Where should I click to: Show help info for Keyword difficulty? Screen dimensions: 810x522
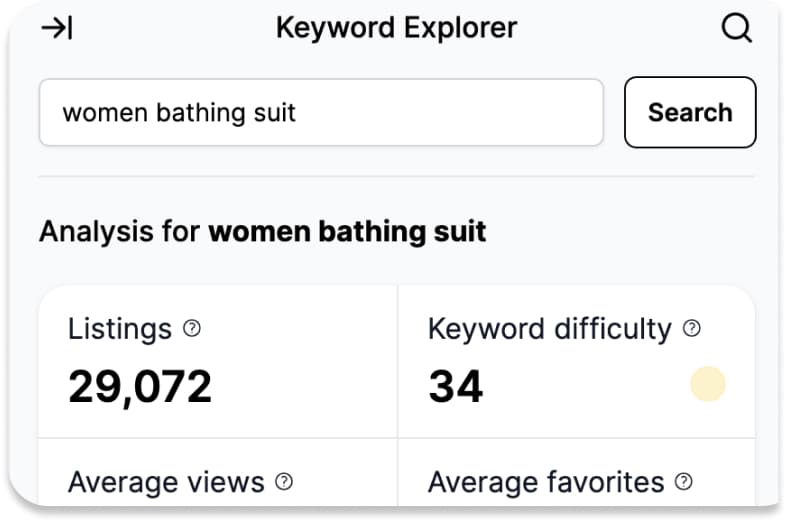click(692, 328)
